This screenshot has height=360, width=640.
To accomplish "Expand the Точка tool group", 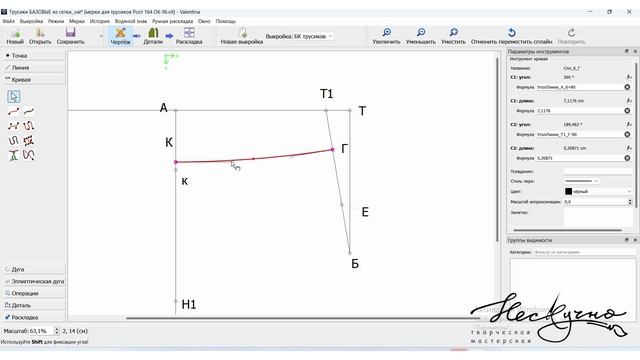I will tap(34, 56).
